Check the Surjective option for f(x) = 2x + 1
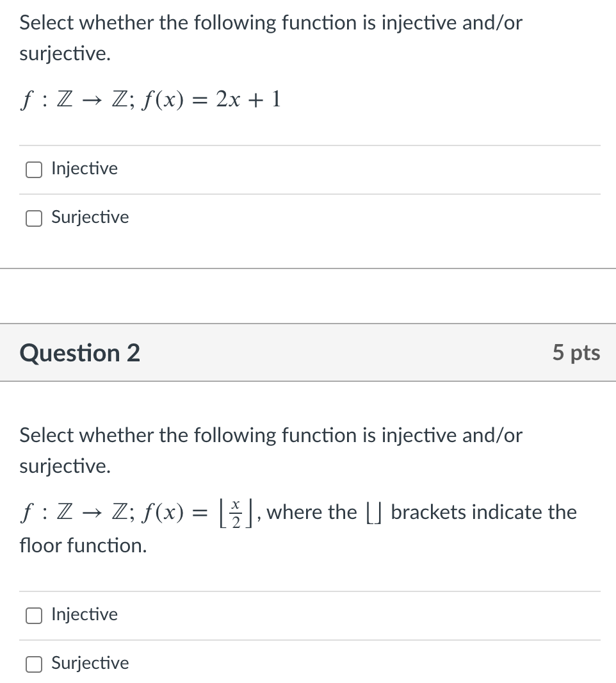 (x=33, y=218)
